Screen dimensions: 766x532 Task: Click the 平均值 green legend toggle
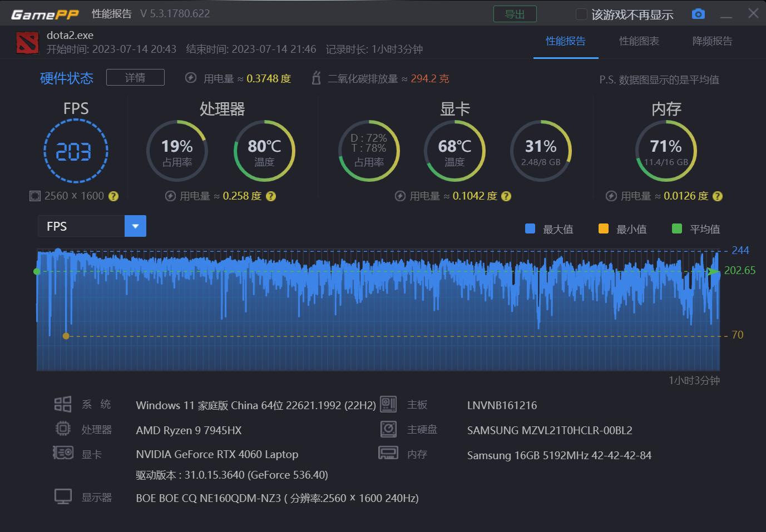pos(676,228)
